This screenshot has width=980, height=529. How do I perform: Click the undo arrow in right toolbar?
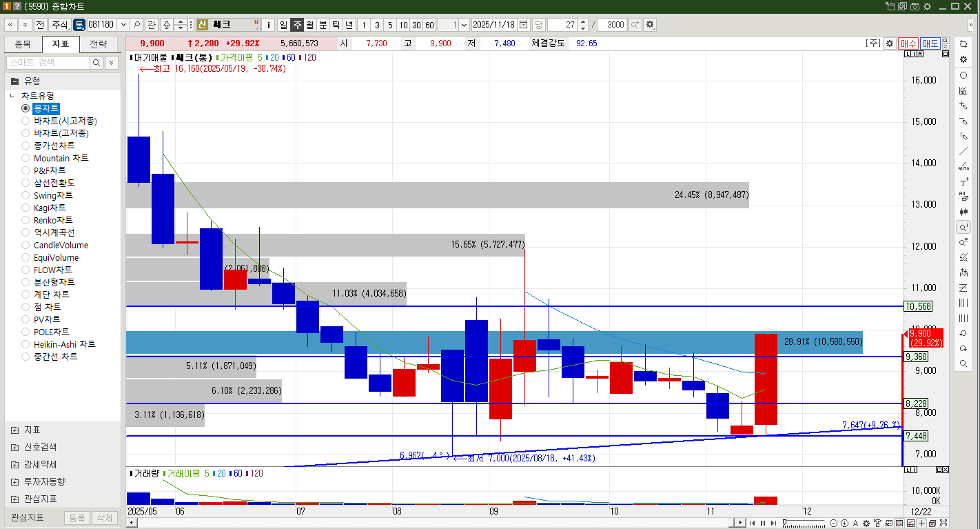(963, 333)
